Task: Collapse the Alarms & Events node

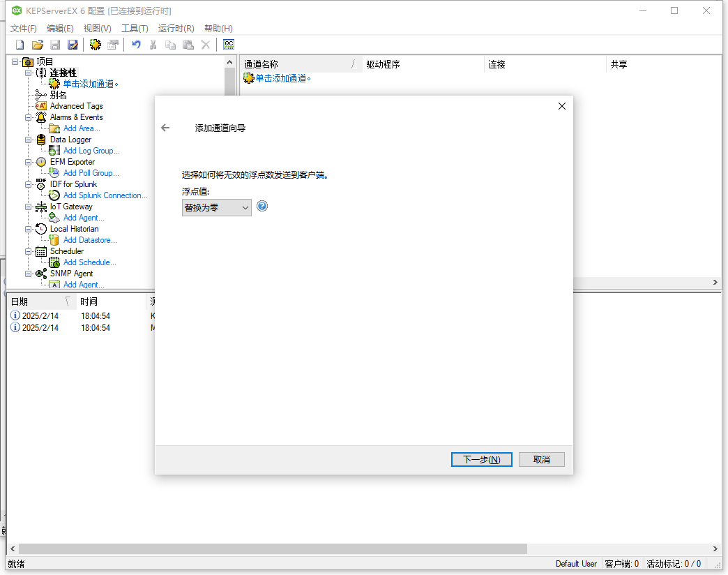Action: pyautogui.click(x=29, y=117)
